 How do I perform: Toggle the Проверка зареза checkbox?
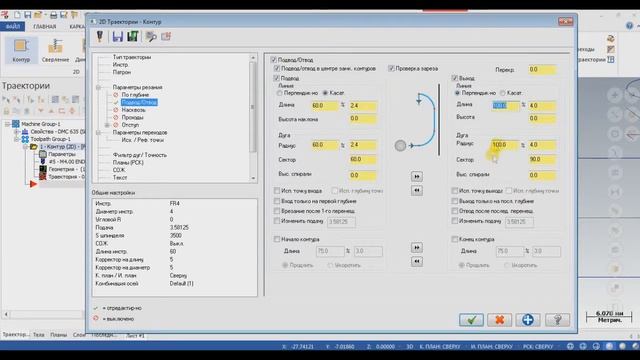point(391,68)
